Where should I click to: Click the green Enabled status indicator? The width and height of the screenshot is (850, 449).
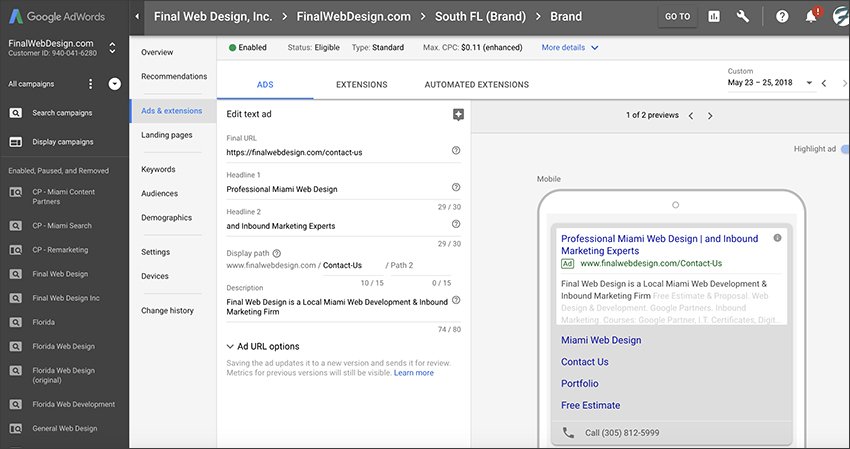click(x=233, y=48)
